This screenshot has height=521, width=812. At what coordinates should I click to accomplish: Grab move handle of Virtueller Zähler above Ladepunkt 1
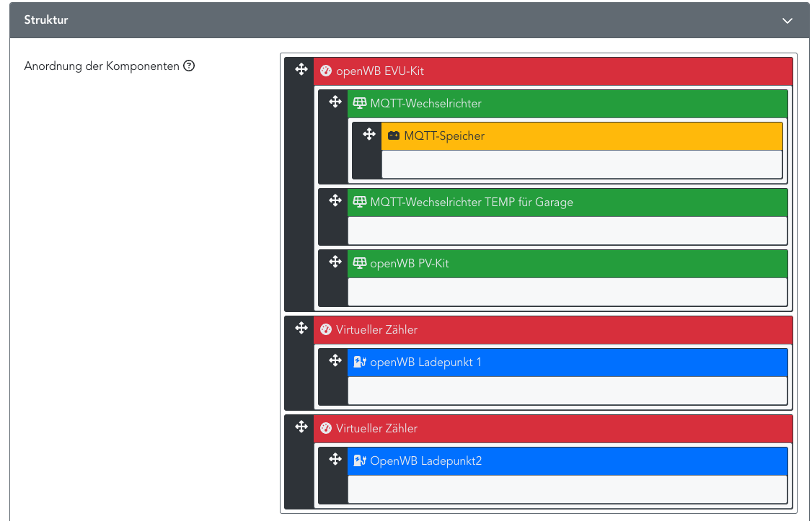(301, 327)
